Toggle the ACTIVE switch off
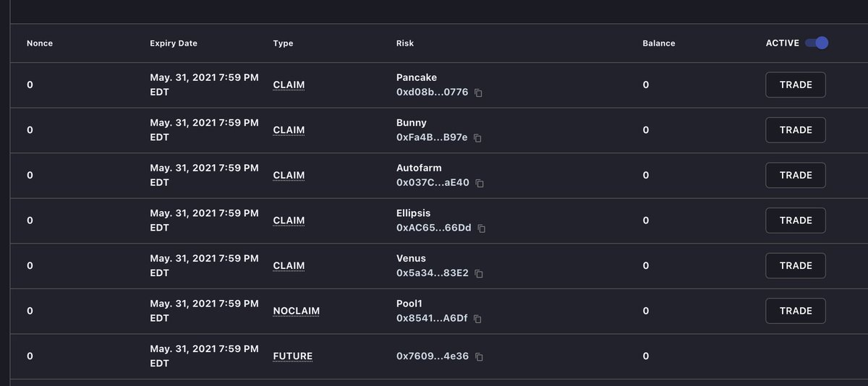 tap(817, 43)
